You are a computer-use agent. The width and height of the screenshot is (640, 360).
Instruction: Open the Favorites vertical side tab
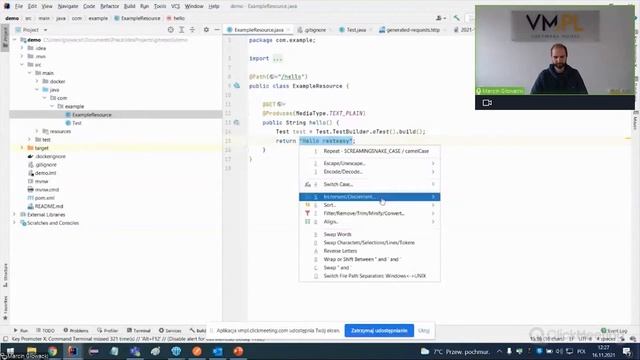[5, 307]
